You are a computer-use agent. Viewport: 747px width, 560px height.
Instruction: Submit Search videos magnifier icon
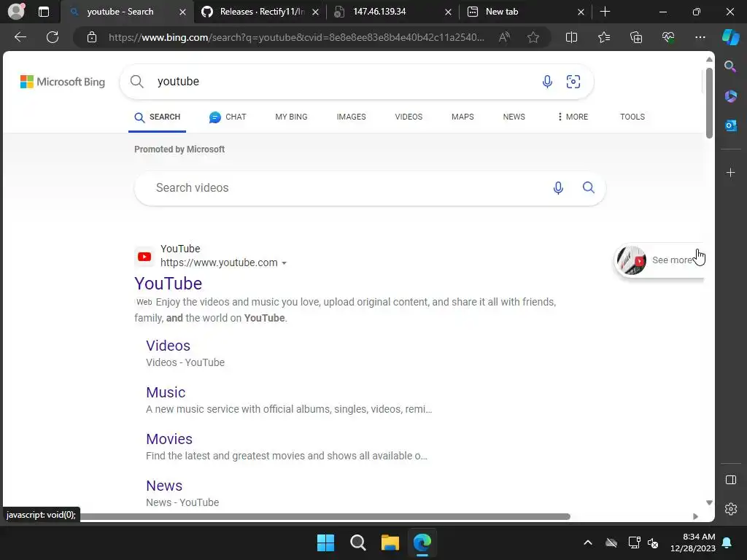click(589, 187)
